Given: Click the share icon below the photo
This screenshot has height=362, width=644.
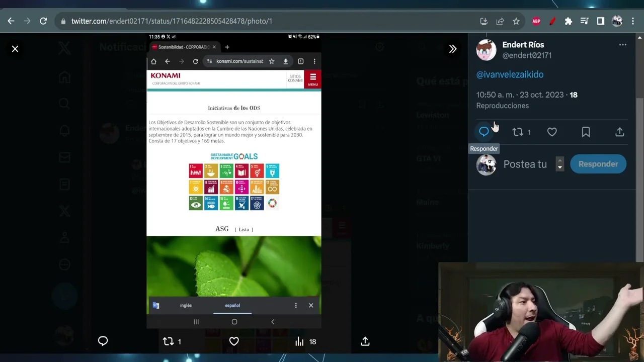Looking at the screenshot, I should (x=365, y=341).
